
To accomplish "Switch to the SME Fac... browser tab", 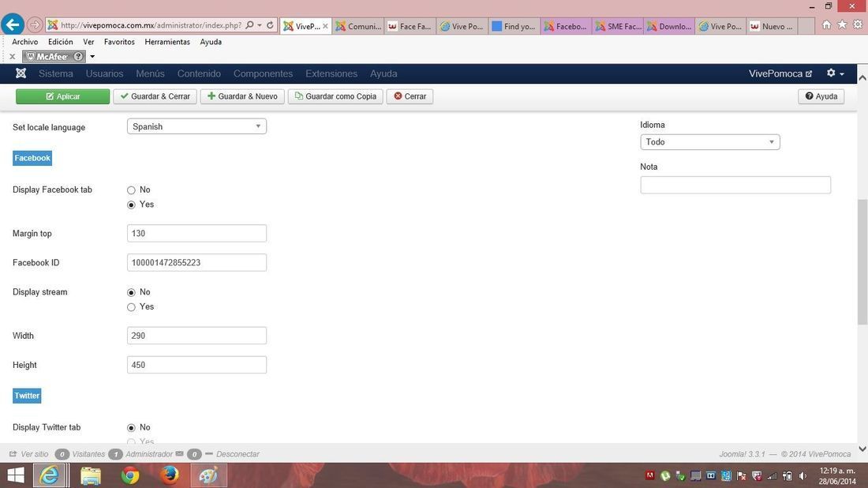I will point(618,26).
